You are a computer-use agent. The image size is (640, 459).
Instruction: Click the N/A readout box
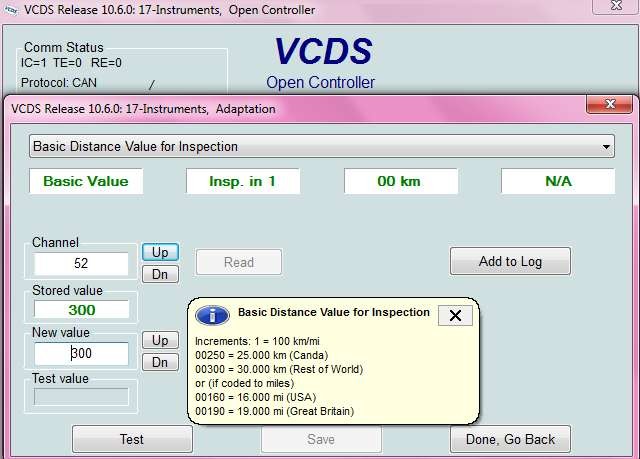click(x=558, y=181)
